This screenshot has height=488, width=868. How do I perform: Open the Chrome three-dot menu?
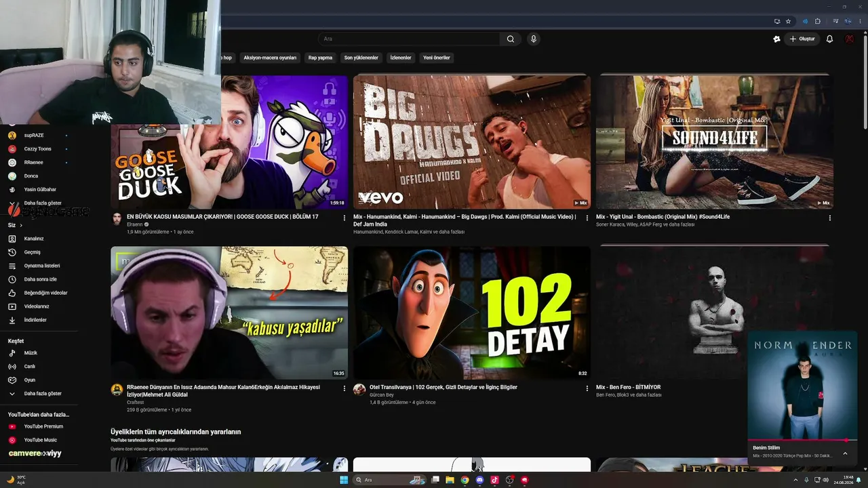pyautogui.click(x=860, y=21)
